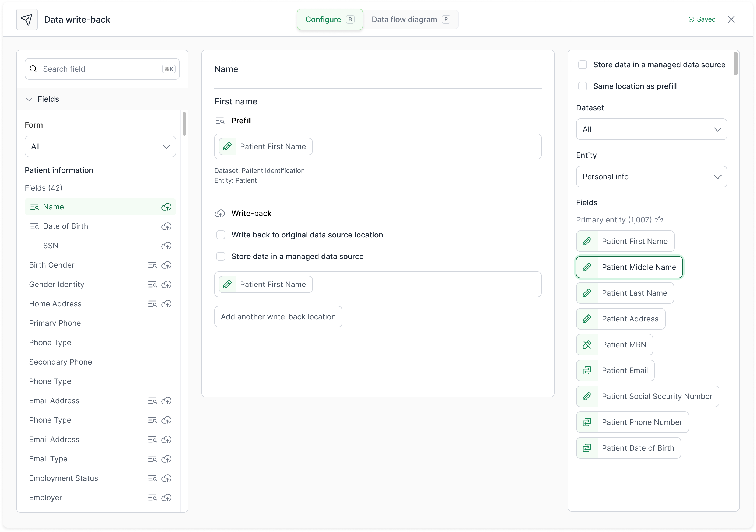Enable Same location as prefill
The height and width of the screenshot is (532, 756).
pyautogui.click(x=582, y=86)
